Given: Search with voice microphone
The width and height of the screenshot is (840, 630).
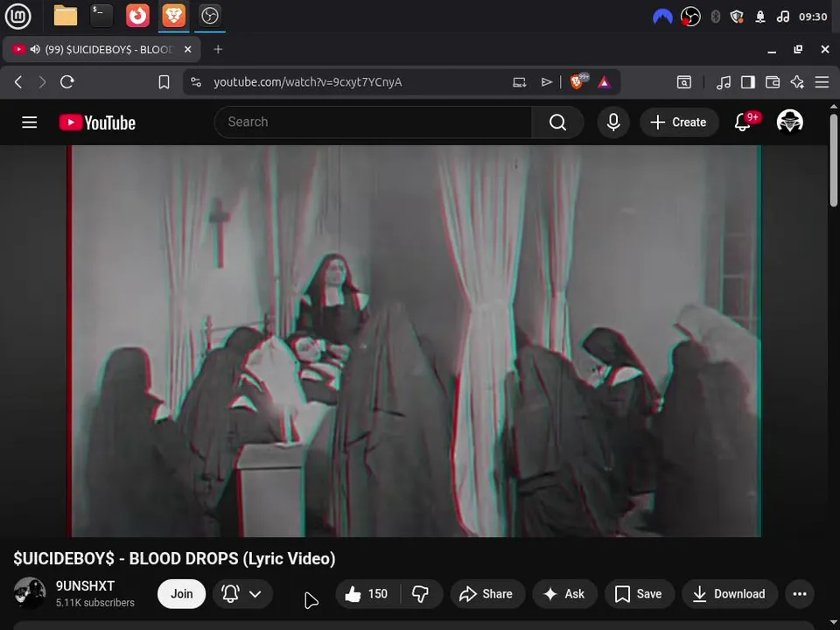Looking at the screenshot, I should click(x=613, y=122).
